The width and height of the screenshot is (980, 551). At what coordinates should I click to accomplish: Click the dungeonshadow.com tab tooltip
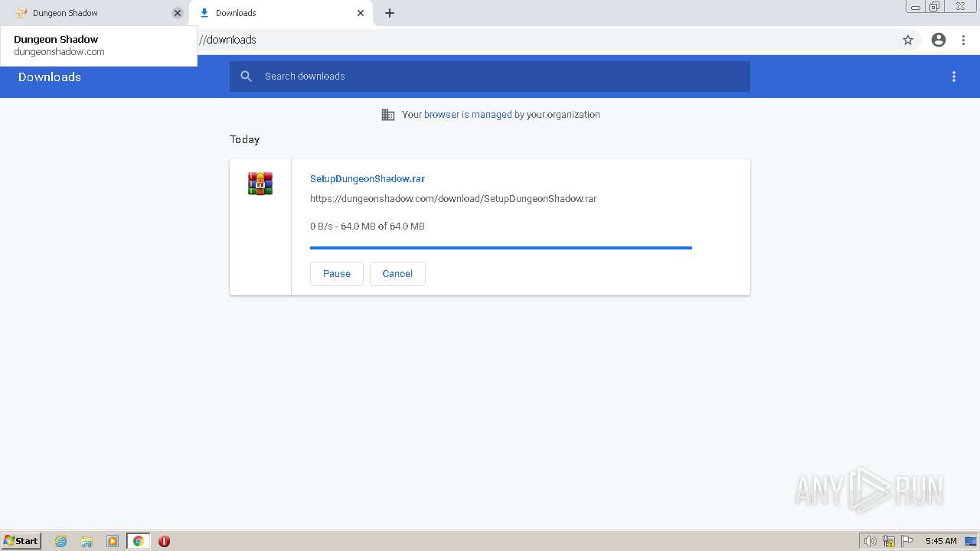pyautogui.click(x=99, y=46)
